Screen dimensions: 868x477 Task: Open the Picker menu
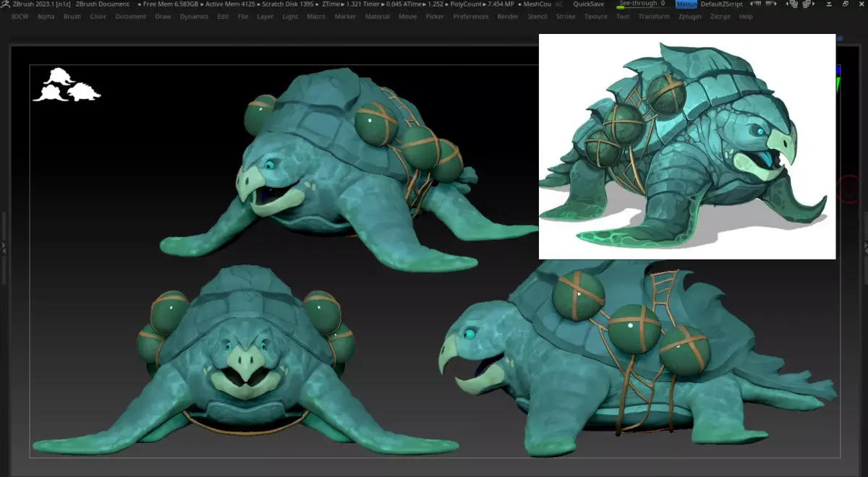point(435,17)
